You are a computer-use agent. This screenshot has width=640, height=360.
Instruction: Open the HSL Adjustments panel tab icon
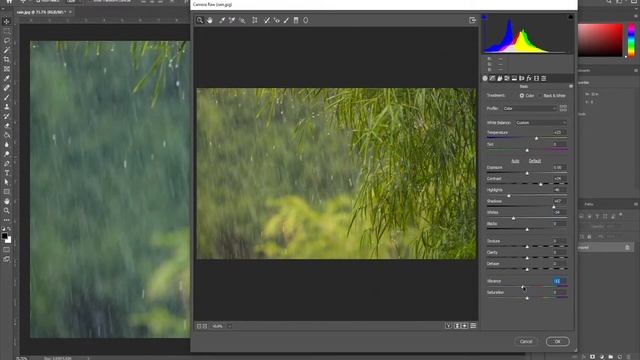(x=507, y=78)
